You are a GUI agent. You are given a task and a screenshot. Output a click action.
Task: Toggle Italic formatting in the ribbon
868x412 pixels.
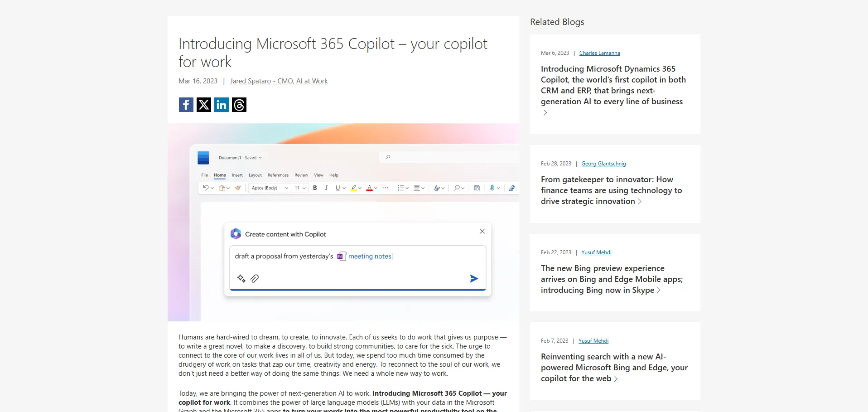(326, 188)
